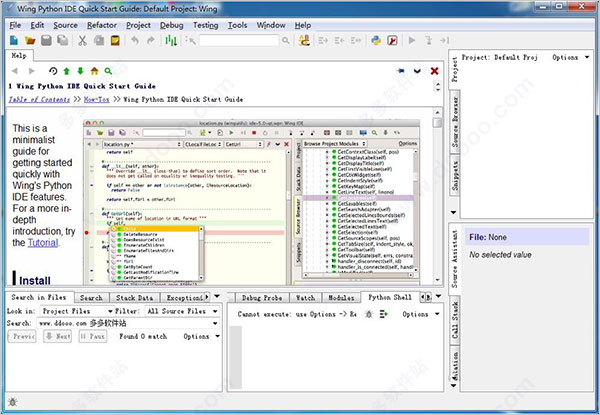
Task: Click the help history icon
Action: [x=53, y=71]
